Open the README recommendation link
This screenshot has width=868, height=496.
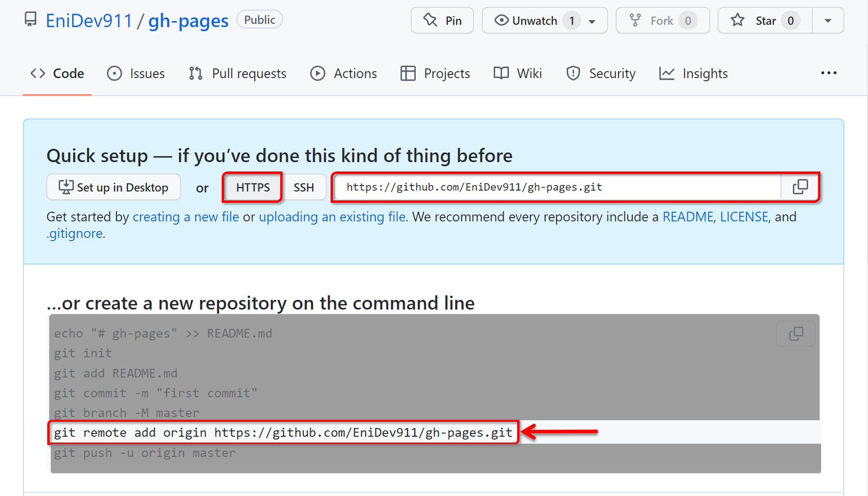pyautogui.click(x=688, y=217)
